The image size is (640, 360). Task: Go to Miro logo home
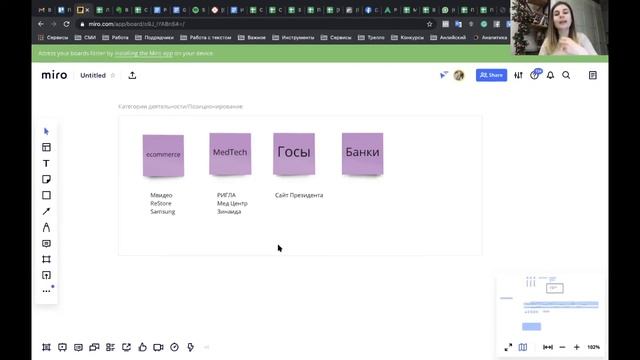54,75
